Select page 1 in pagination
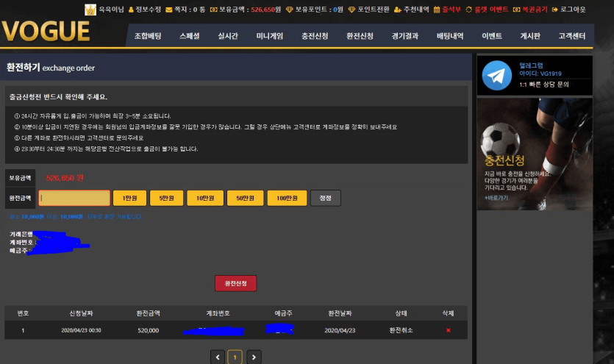The width and height of the screenshot is (614, 364). click(x=235, y=357)
